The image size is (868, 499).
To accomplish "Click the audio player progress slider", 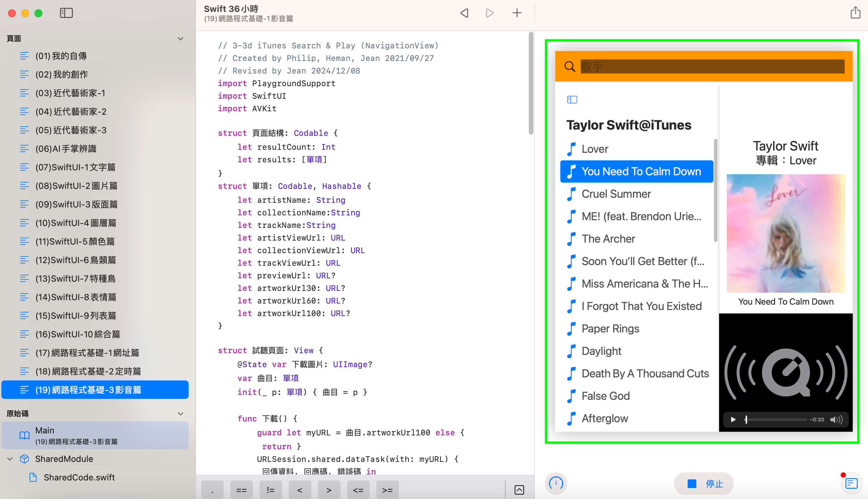I will [x=776, y=419].
